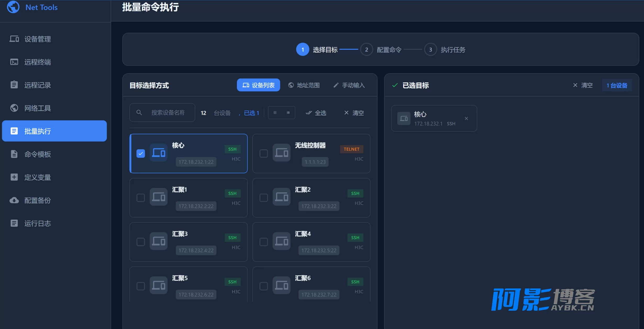Focus the 搜索设备名称 search field
Viewport: 644px width, 329px height.
click(x=162, y=113)
